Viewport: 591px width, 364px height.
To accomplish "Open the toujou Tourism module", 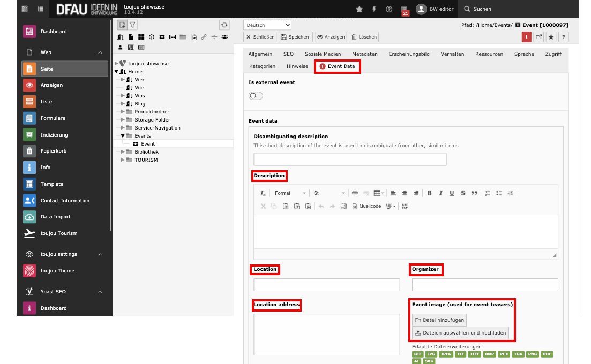I will tap(58, 233).
